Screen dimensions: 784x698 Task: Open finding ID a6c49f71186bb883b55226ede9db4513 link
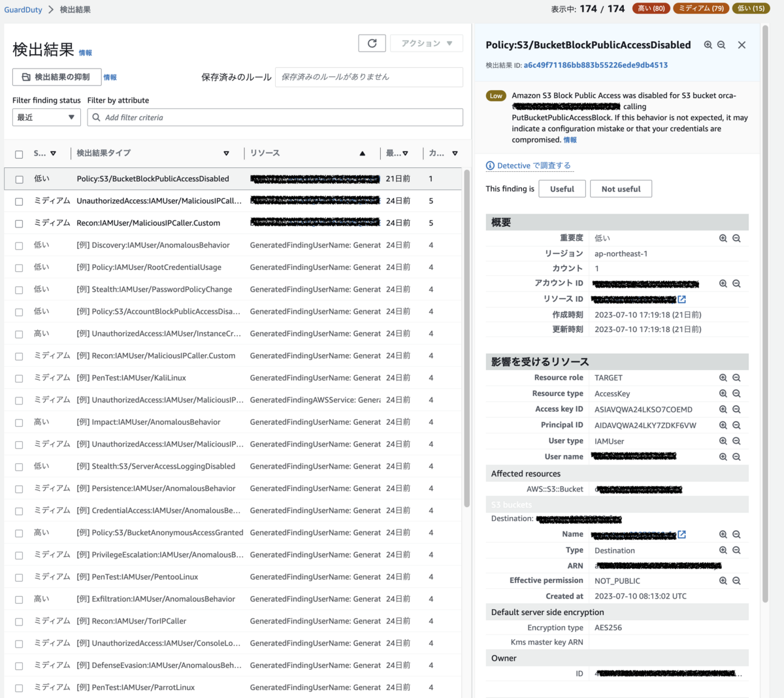click(x=595, y=65)
